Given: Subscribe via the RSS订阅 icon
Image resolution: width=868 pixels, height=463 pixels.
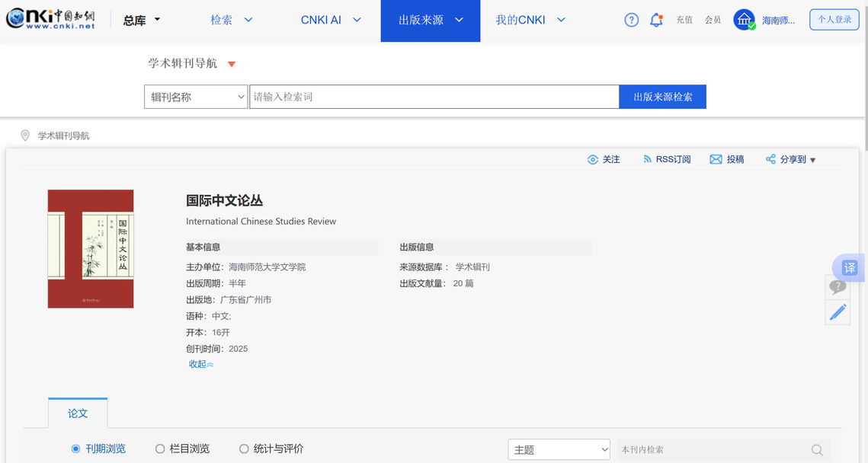Looking at the screenshot, I should point(648,159).
